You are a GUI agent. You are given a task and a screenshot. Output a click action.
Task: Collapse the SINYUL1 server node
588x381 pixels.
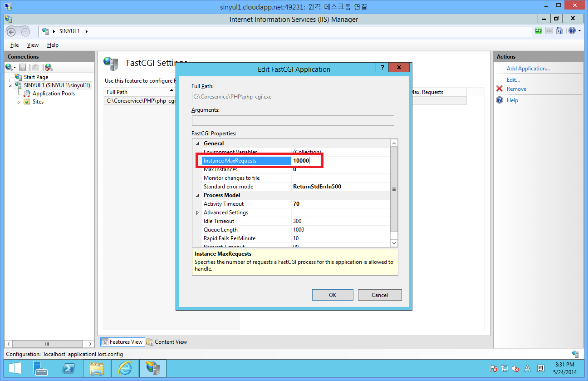tap(10, 85)
